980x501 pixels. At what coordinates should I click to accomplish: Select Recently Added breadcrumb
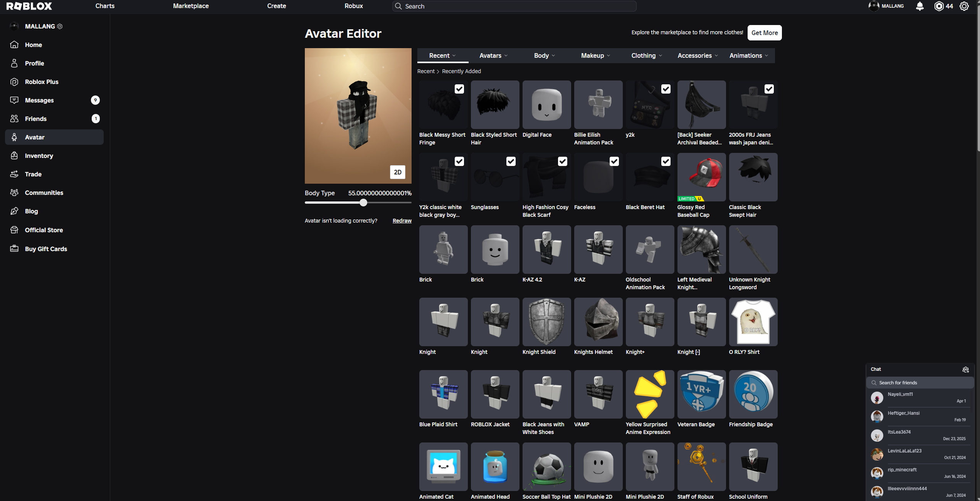pyautogui.click(x=461, y=71)
